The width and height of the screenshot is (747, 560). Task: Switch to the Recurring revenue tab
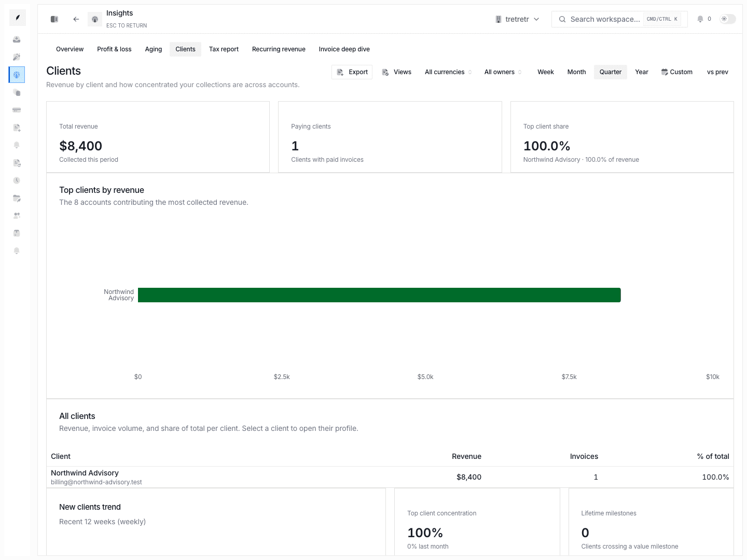279,49
